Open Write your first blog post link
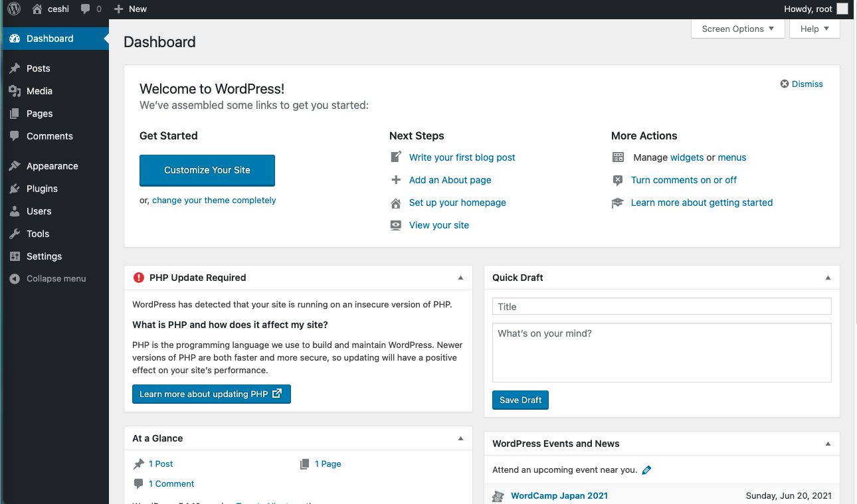 click(462, 157)
